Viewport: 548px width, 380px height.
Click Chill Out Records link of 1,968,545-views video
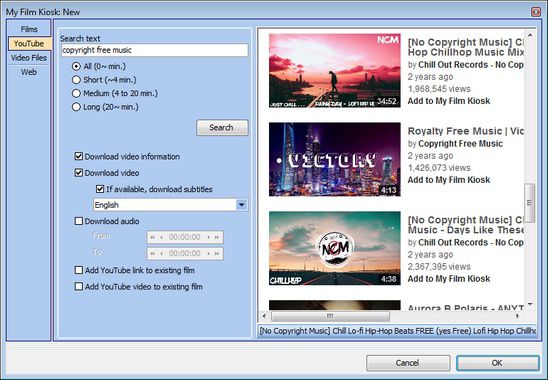471,65
